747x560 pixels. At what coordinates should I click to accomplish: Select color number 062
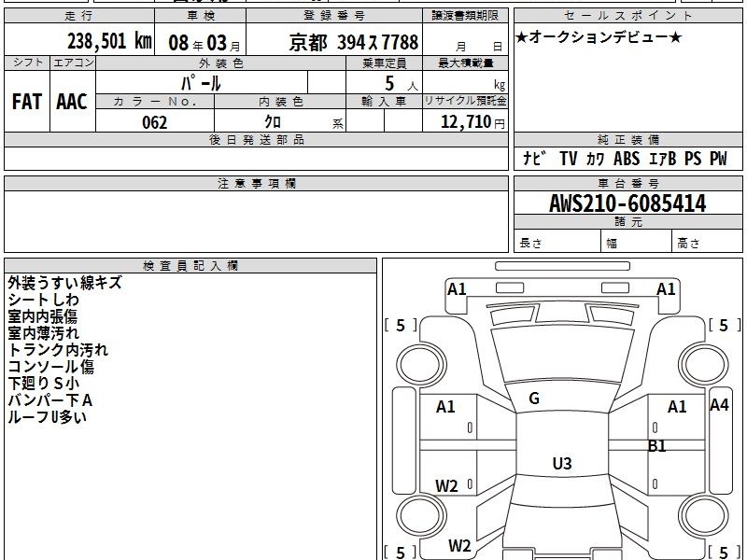[x=155, y=122]
